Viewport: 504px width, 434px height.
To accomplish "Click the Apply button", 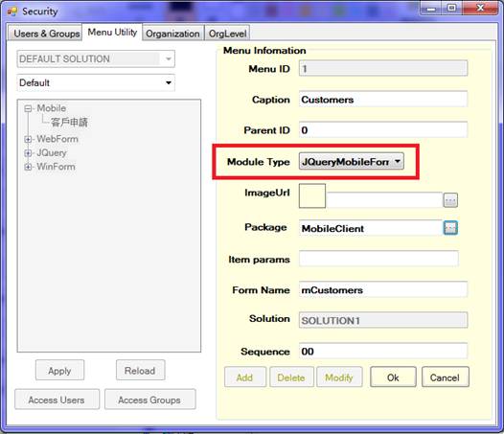I will click(x=59, y=371).
